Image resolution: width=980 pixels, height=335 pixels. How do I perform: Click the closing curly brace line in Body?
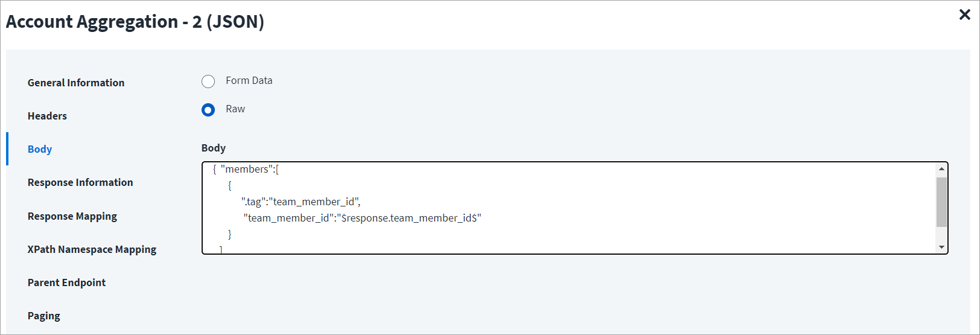tap(230, 234)
